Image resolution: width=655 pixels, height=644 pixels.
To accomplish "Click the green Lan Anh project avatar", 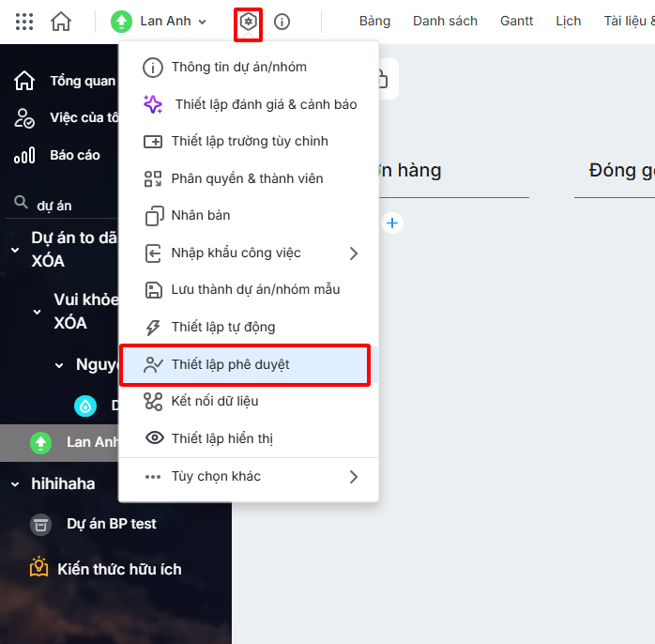I will (121, 22).
